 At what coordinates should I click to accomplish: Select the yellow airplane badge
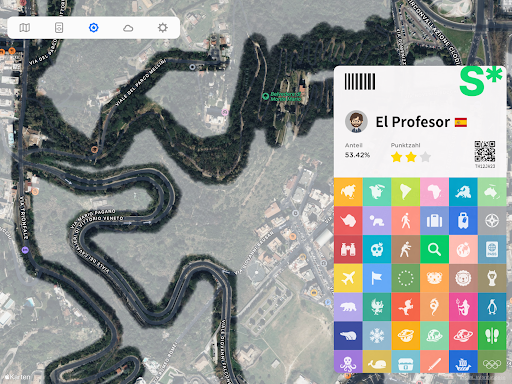348,278
